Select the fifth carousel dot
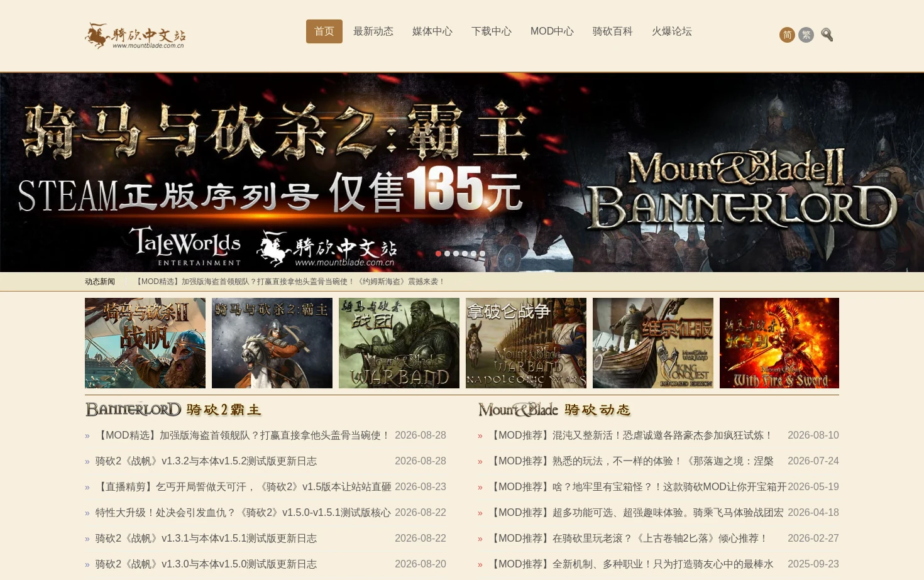924x580 pixels. coord(473,254)
